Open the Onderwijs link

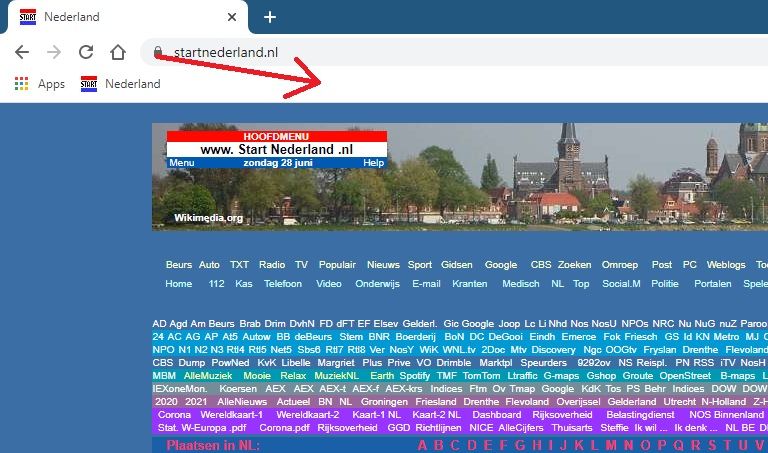pyautogui.click(x=377, y=284)
